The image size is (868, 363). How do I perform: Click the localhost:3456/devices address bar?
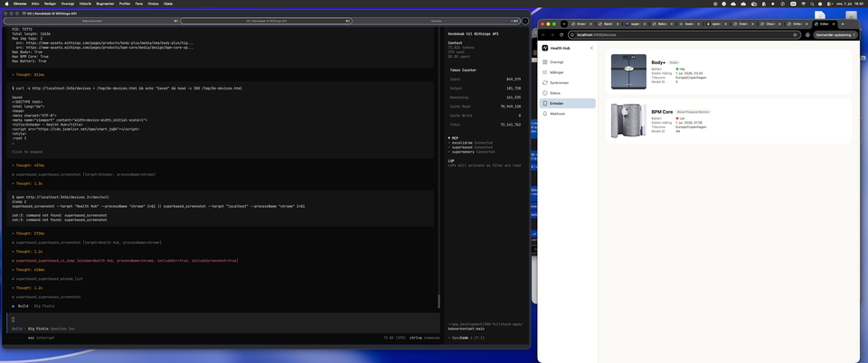tap(684, 34)
